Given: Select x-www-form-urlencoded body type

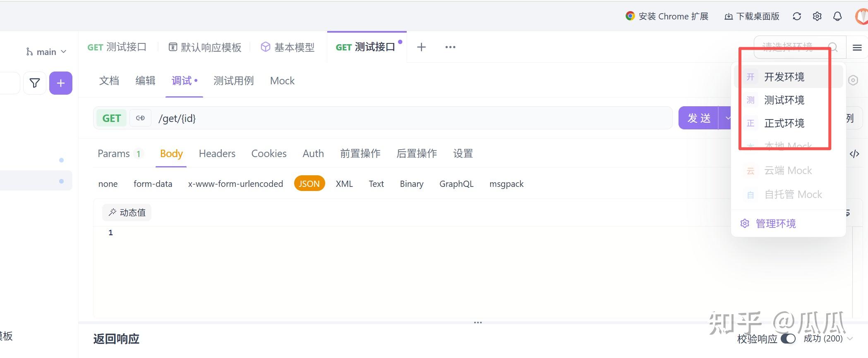Looking at the screenshot, I should pos(235,184).
